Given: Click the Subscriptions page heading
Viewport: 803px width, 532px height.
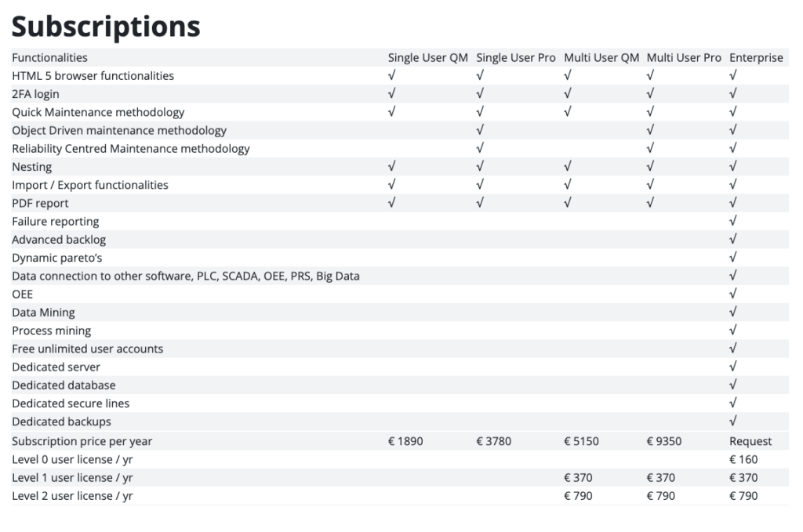Looking at the screenshot, I should coord(106,27).
